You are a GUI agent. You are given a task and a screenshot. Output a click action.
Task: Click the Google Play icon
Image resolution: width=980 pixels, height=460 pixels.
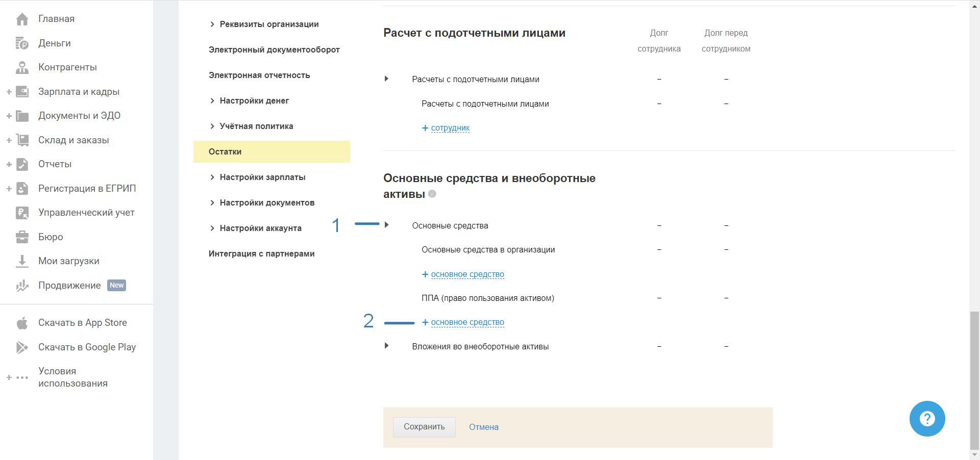point(22,347)
